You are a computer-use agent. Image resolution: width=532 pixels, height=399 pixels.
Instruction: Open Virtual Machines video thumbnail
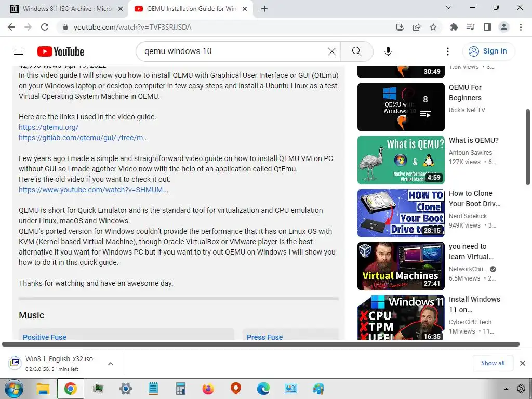click(401, 265)
